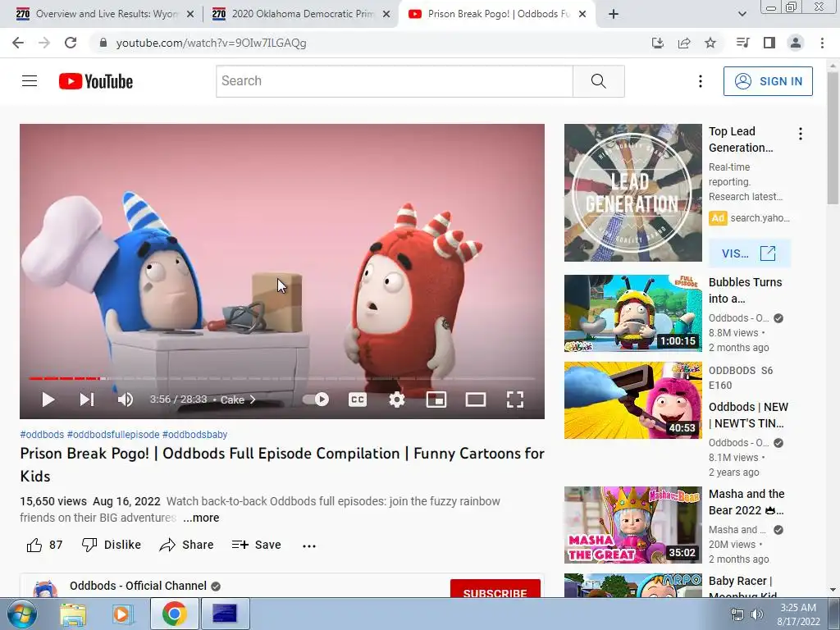840x630 pixels.
Task: Bookmark this page with the star
Action: [x=710, y=43]
